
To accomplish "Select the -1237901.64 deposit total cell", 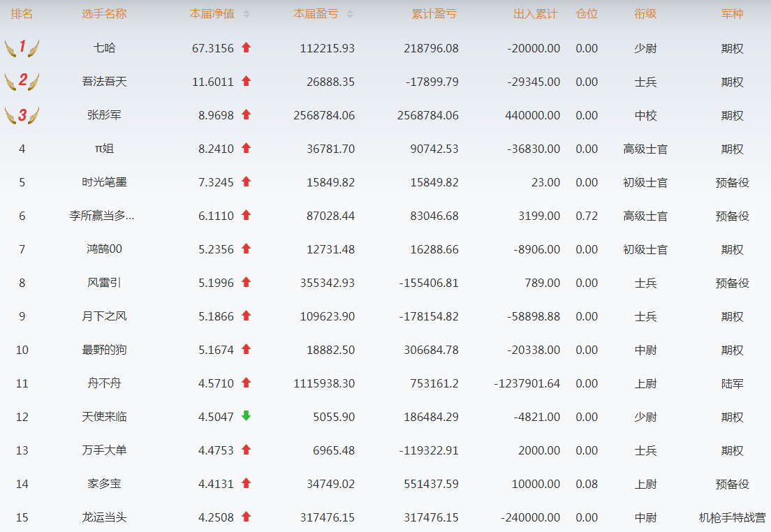I will pos(527,383).
